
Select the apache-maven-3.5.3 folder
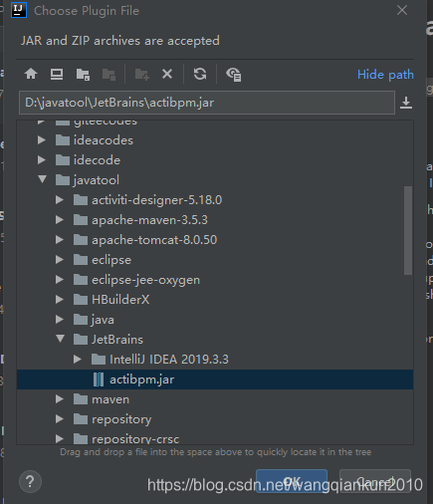(215, 220)
